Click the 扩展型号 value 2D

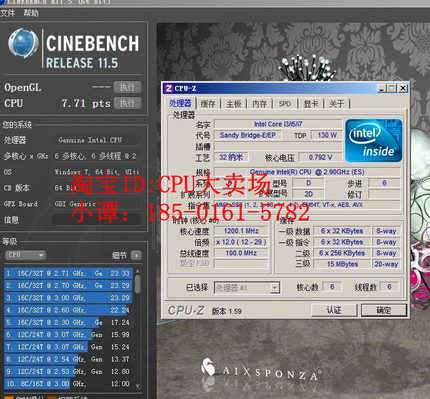(308, 194)
